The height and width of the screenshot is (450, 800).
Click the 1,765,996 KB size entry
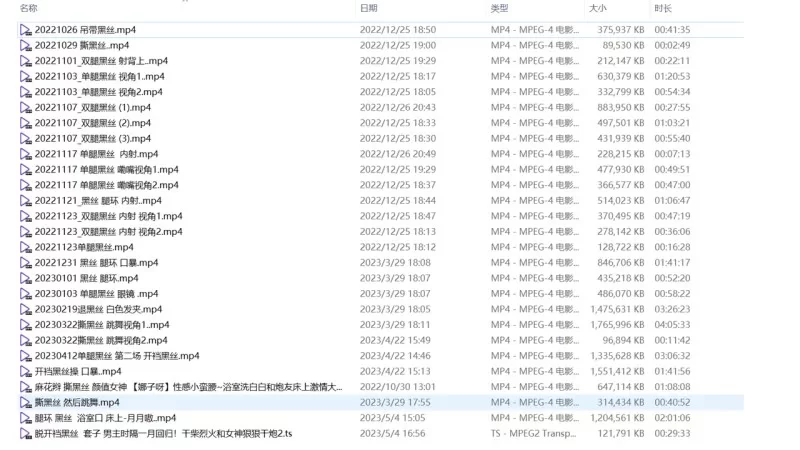click(x=615, y=325)
